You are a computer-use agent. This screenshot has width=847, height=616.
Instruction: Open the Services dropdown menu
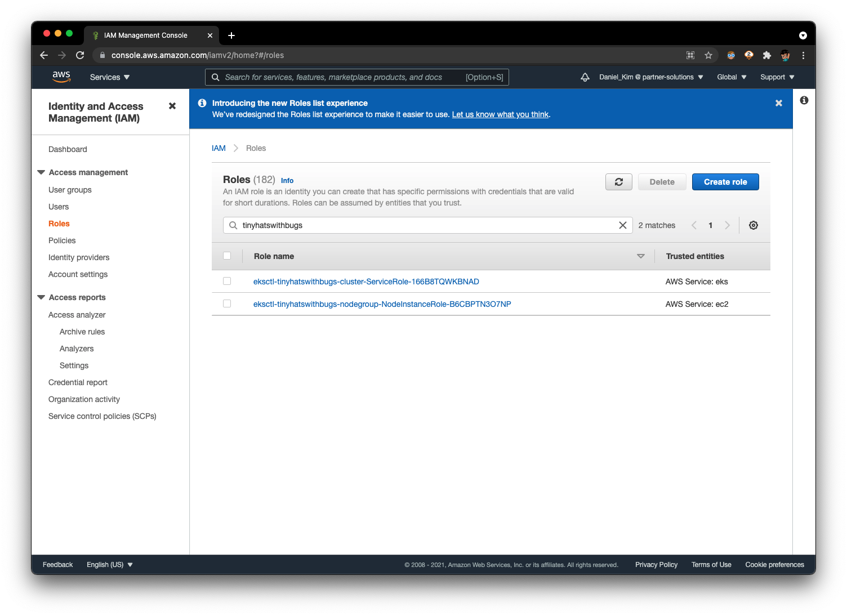(x=110, y=77)
